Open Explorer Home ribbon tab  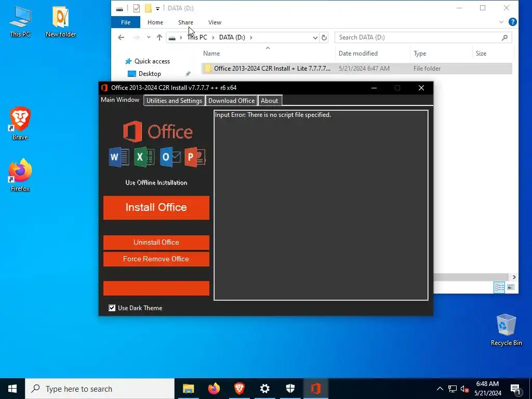coord(155,22)
